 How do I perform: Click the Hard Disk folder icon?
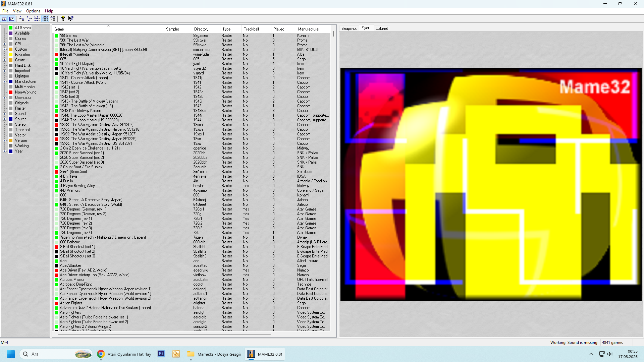click(x=11, y=65)
